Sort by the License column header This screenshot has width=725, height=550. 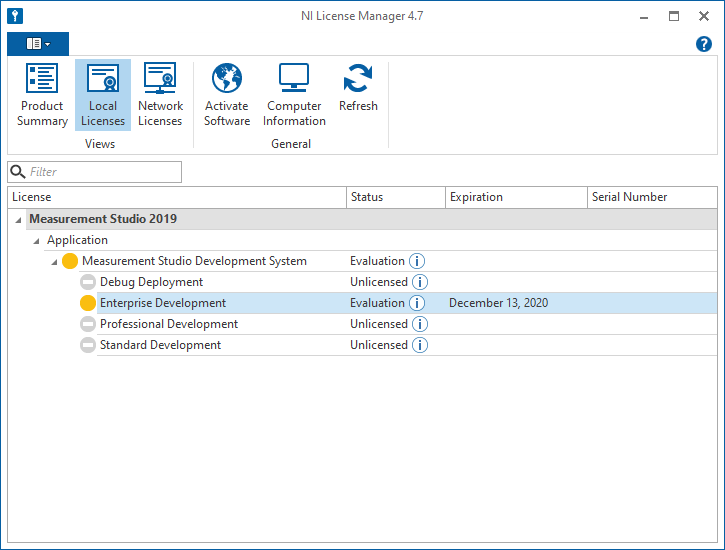(x=177, y=197)
